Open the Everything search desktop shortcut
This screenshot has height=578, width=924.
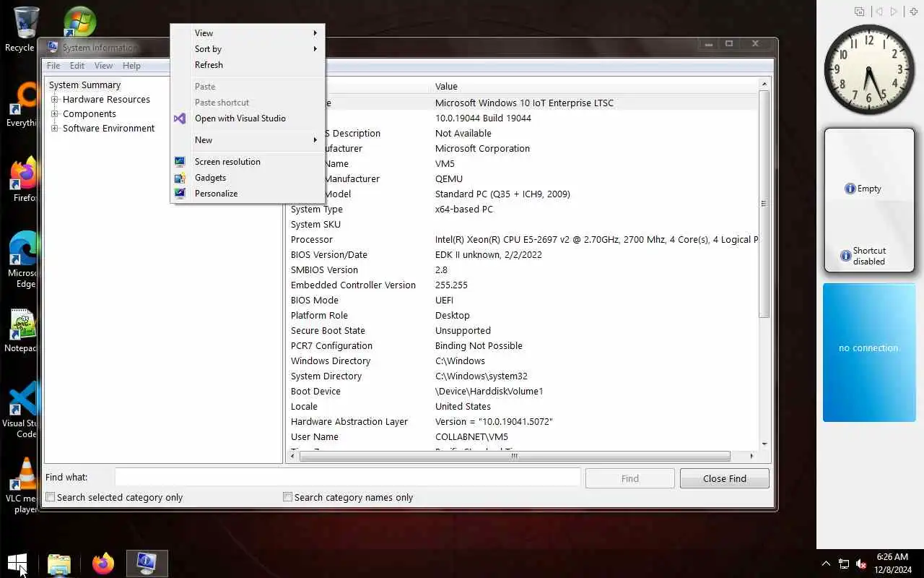[x=24, y=105]
